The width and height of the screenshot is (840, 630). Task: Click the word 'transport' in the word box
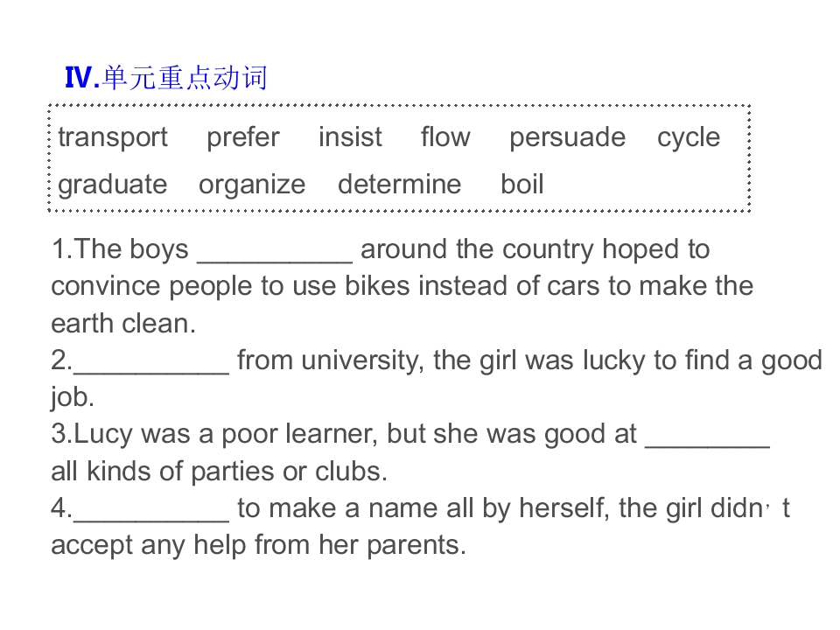113,137
